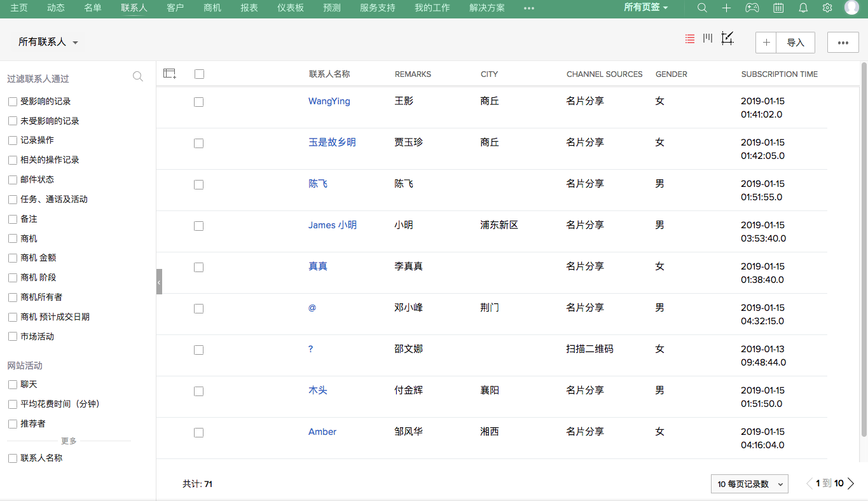Open the 10 每页记录数 dropdown

click(749, 484)
